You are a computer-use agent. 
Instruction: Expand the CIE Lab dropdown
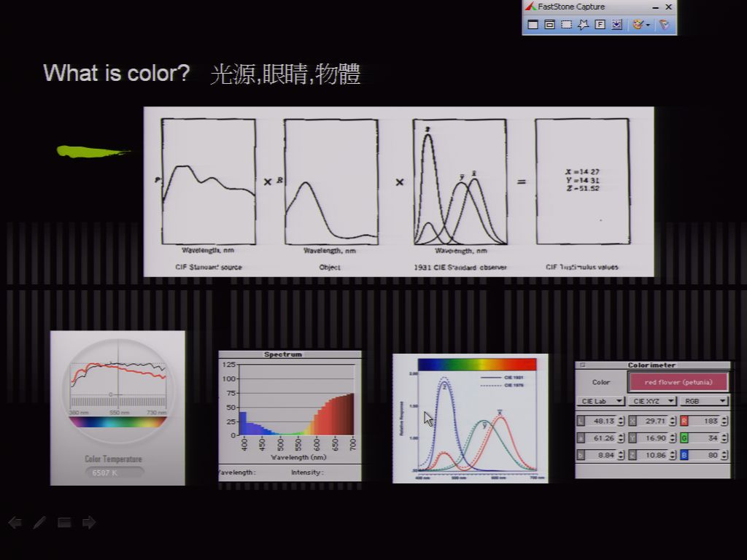point(600,401)
